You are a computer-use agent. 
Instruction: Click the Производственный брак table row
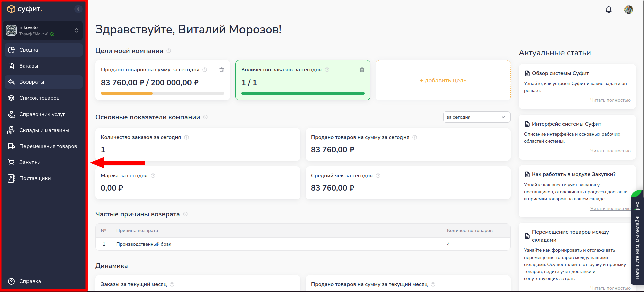[303, 244]
